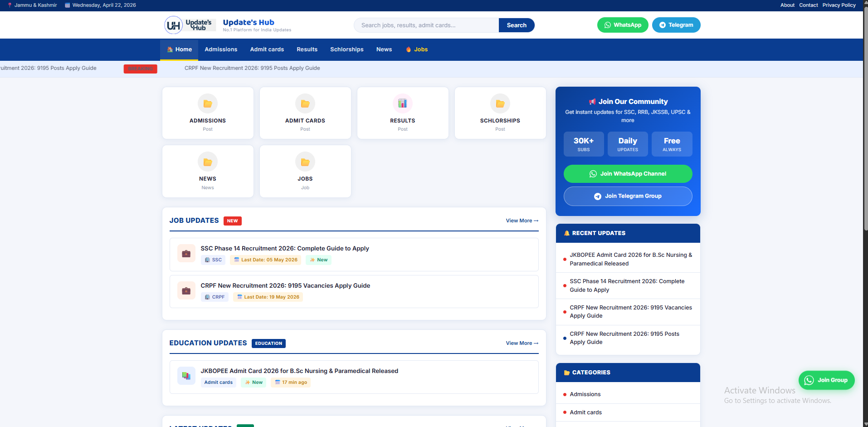Open the News category folder icon
Viewport: 868px width, 427px height.
click(208, 162)
